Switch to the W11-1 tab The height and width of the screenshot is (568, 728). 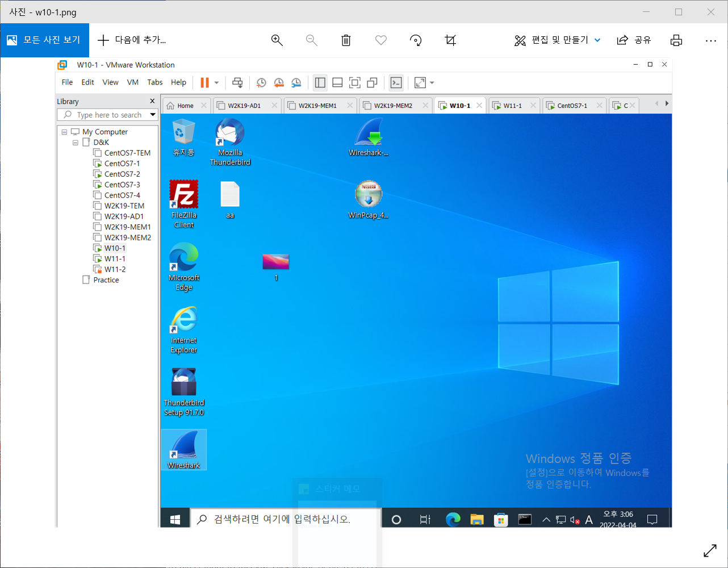pos(512,106)
